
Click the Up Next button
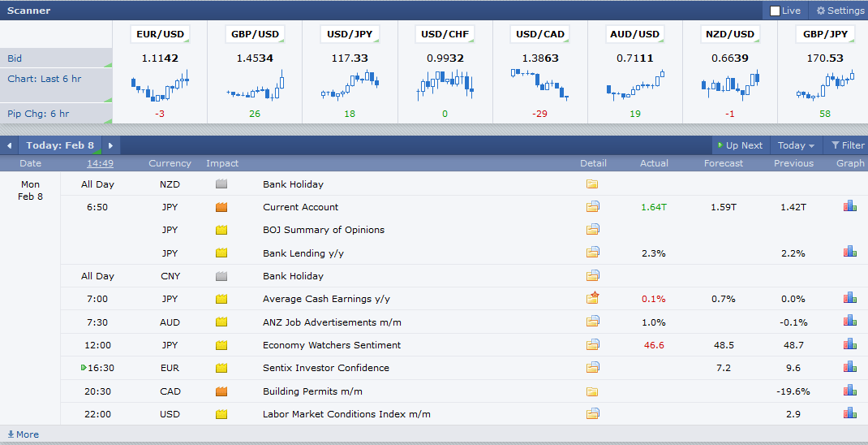click(x=739, y=145)
